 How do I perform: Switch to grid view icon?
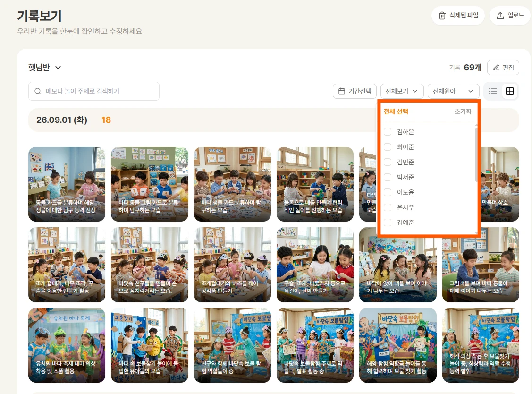pos(510,91)
